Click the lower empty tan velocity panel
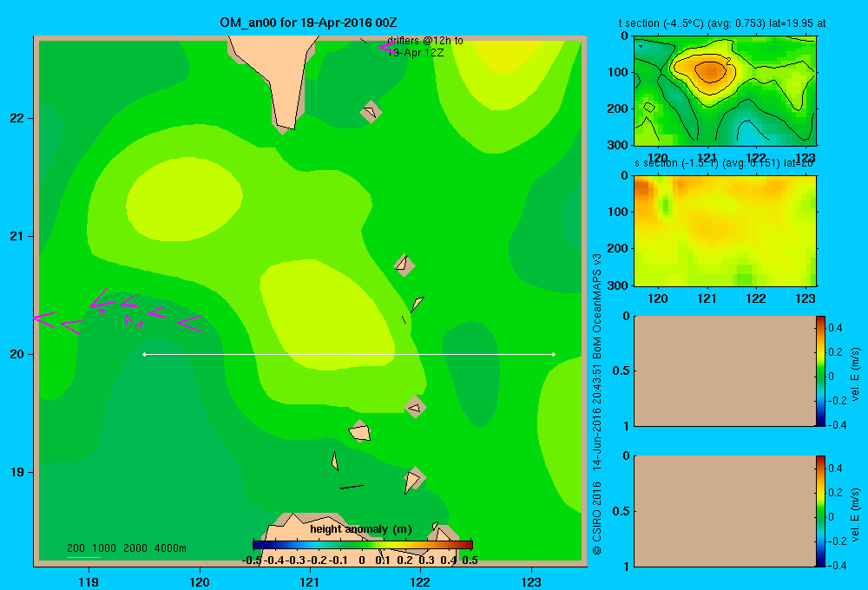Viewport: 868px width, 590px height. pyautogui.click(x=725, y=511)
